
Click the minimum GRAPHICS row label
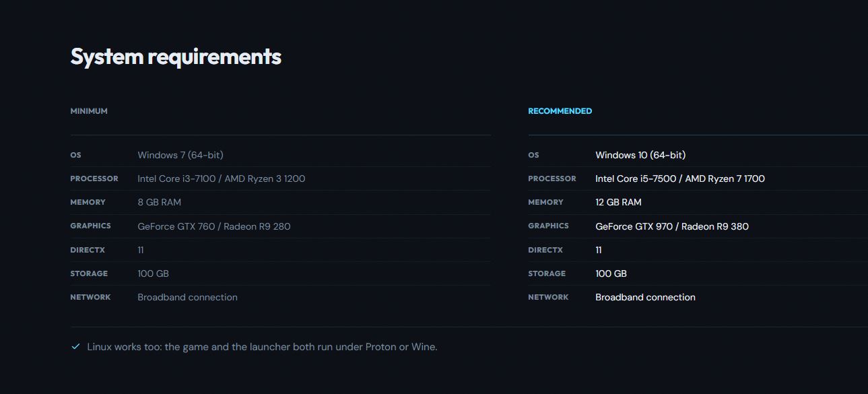(x=91, y=226)
